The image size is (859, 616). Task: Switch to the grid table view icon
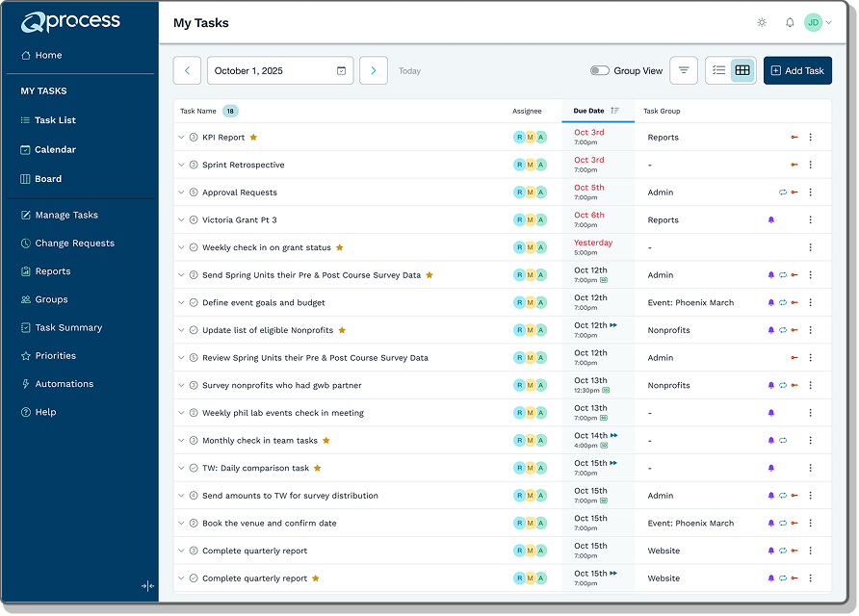[742, 70]
